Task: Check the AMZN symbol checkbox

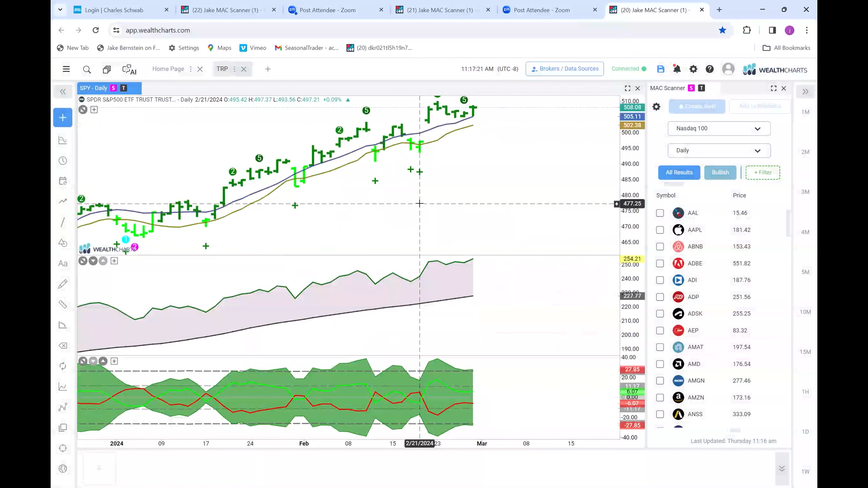Action: pos(660,398)
